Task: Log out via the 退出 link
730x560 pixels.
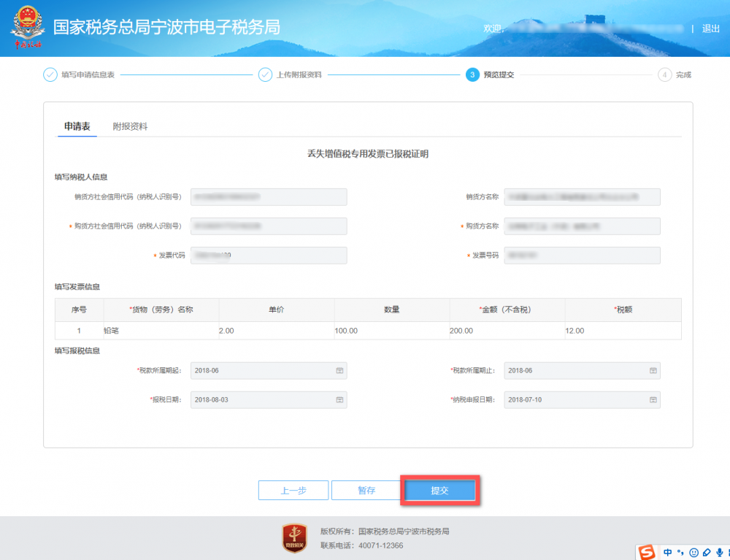Action: [x=712, y=29]
